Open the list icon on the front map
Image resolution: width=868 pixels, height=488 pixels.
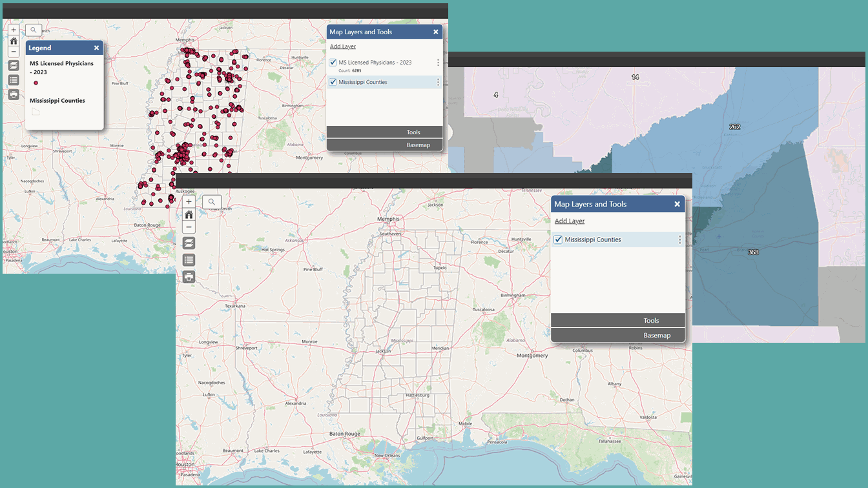pos(189,260)
